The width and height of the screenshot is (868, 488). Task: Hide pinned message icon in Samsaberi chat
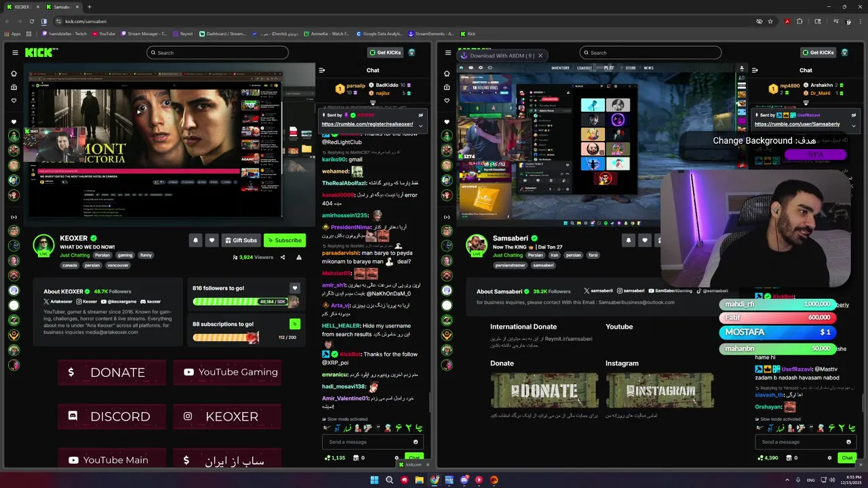(853, 115)
